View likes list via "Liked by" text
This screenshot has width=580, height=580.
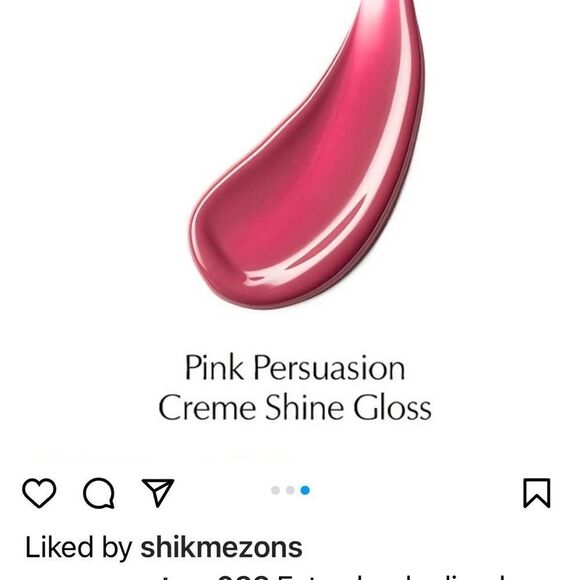tap(78, 547)
